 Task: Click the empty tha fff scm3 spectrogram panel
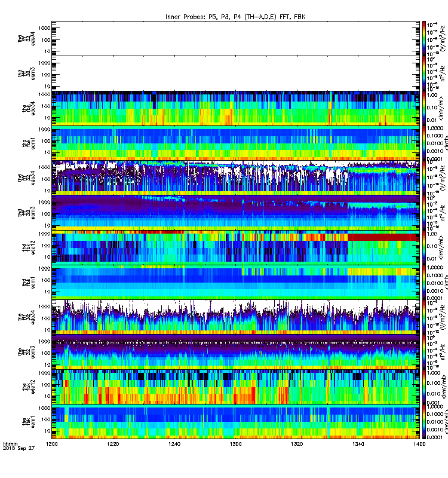click(235, 73)
